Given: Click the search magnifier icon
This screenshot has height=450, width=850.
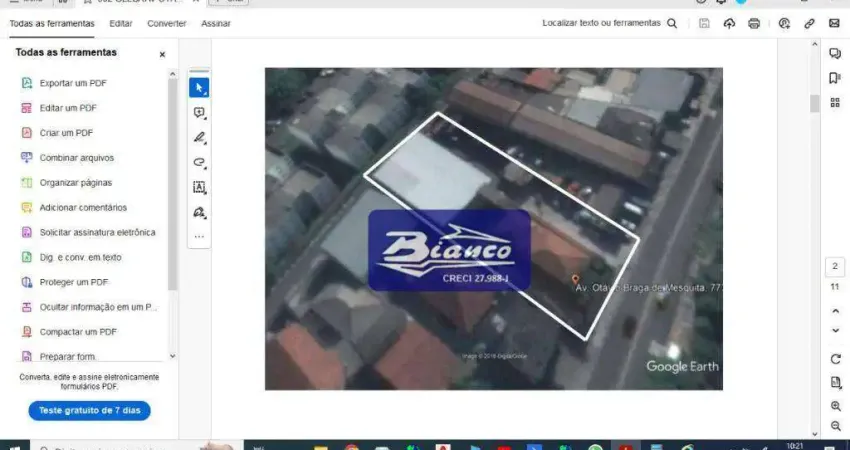Looking at the screenshot, I should (x=672, y=23).
